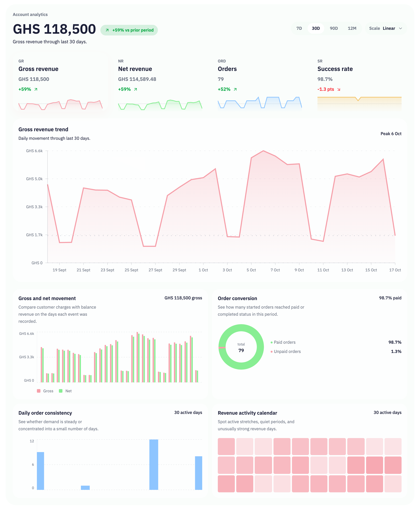Click the last cell of the revenue calendar
Screen dimensions: 420x509
click(x=393, y=484)
